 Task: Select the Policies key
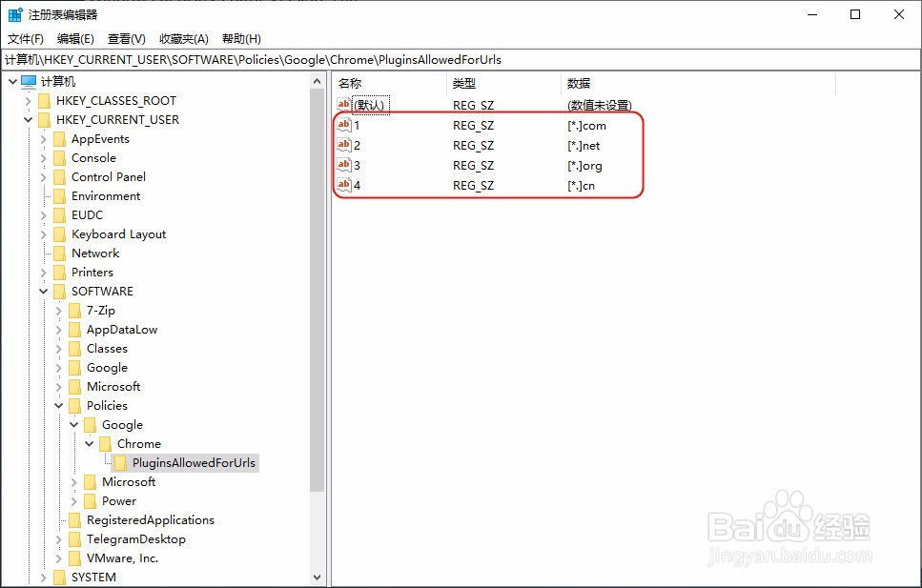point(107,405)
